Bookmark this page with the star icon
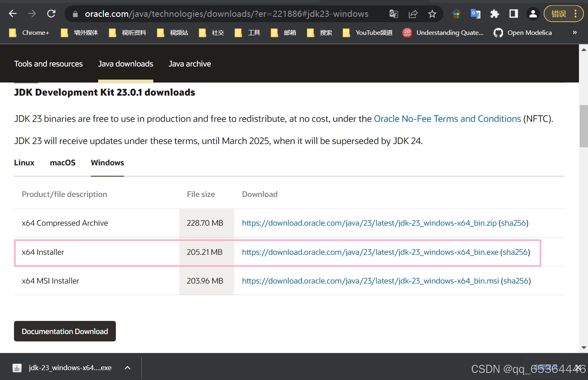This screenshot has height=380, width=588. pos(432,14)
